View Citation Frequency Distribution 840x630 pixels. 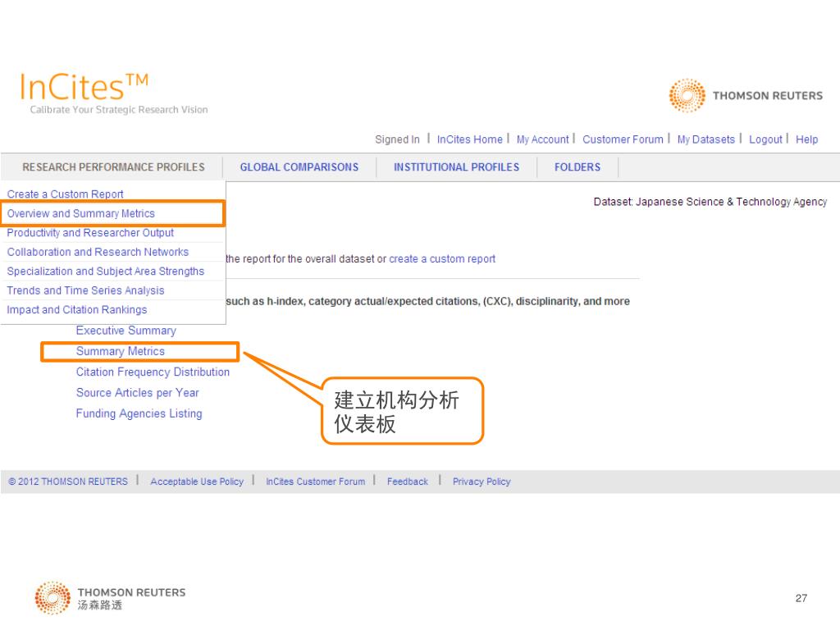pyautogui.click(x=153, y=372)
